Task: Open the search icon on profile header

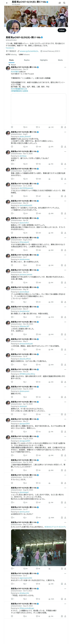Action: click(64, 3)
